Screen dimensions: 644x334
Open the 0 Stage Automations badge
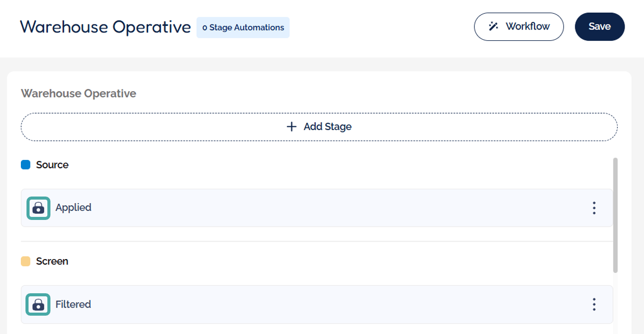coord(243,27)
